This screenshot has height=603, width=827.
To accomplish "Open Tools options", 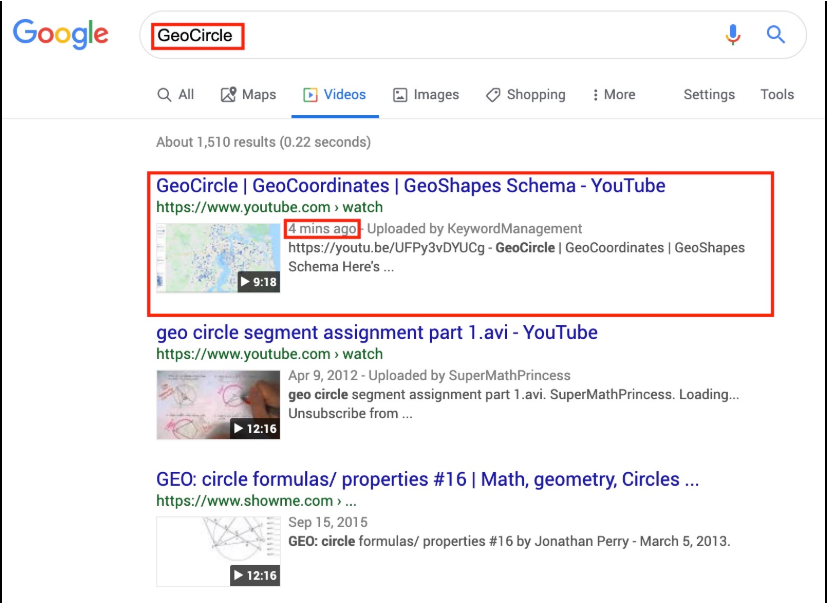I will tap(777, 94).
